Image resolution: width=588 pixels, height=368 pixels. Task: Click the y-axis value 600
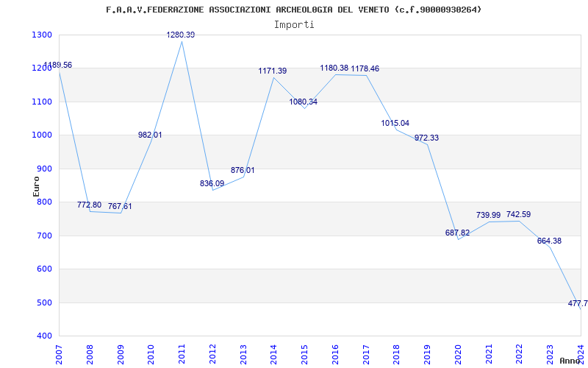tap(44, 269)
